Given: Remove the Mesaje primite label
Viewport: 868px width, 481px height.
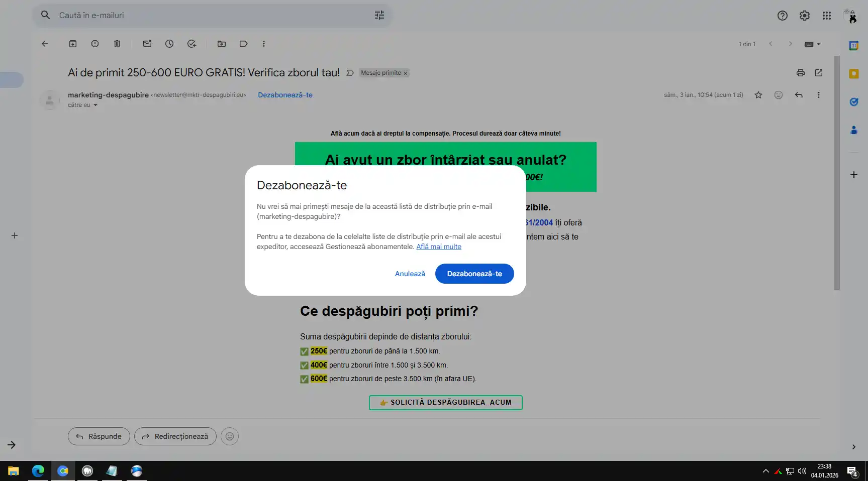Looking at the screenshot, I should (x=406, y=73).
